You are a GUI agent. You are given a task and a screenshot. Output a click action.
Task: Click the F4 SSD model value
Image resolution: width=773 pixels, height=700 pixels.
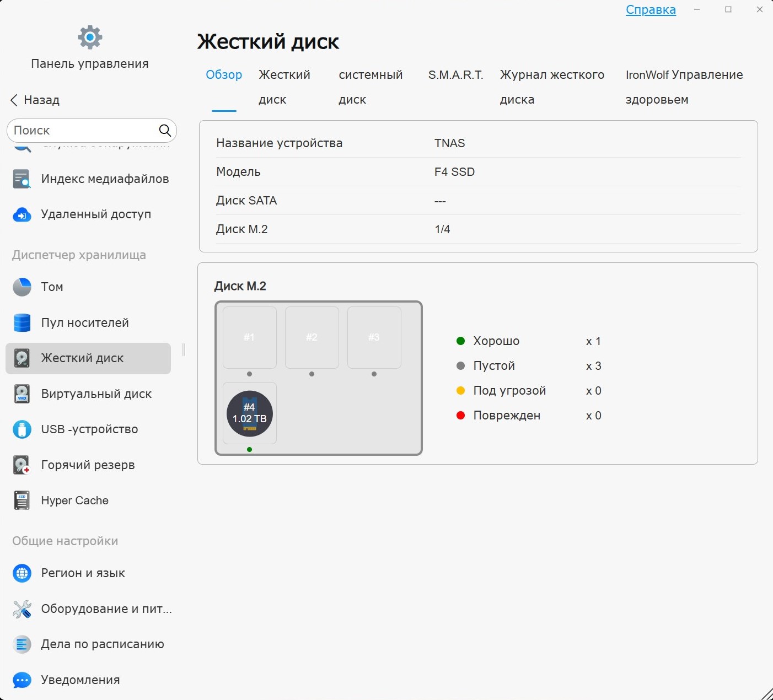pos(455,172)
